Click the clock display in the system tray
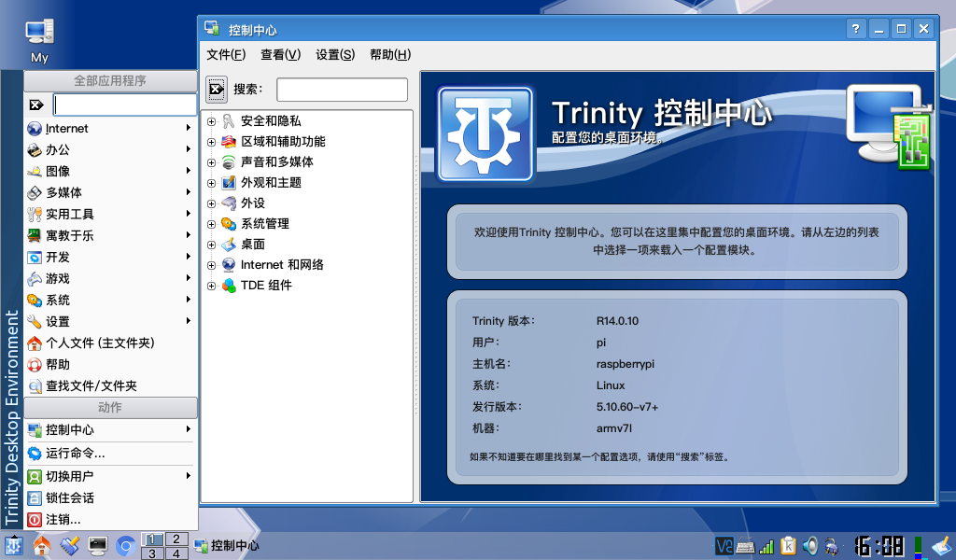This screenshot has width=956, height=560. click(879, 546)
